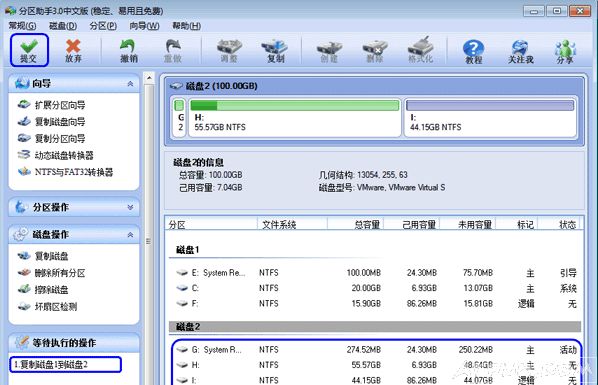
Task: Click the 磁盘2 group header in list
Action: [375, 327]
